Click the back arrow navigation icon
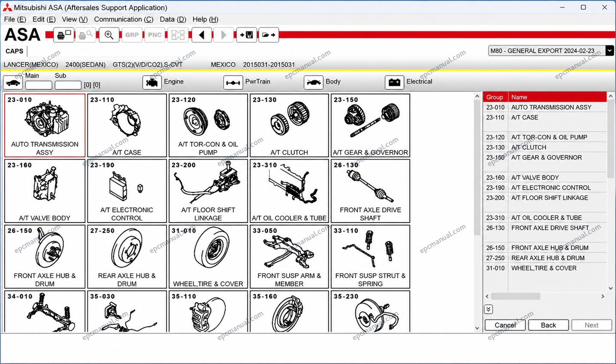616x364 pixels. click(202, 35)
